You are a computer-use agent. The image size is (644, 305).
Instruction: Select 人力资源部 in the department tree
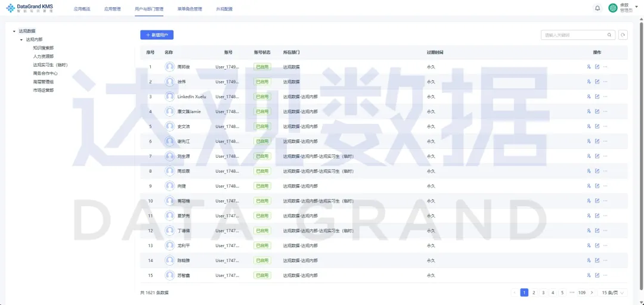click(43, 56)
